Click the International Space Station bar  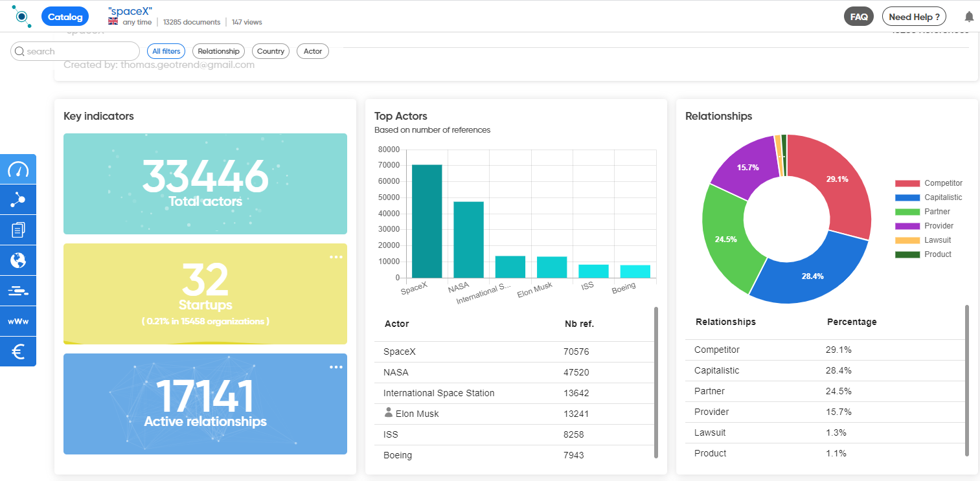(x=510, y=267)
